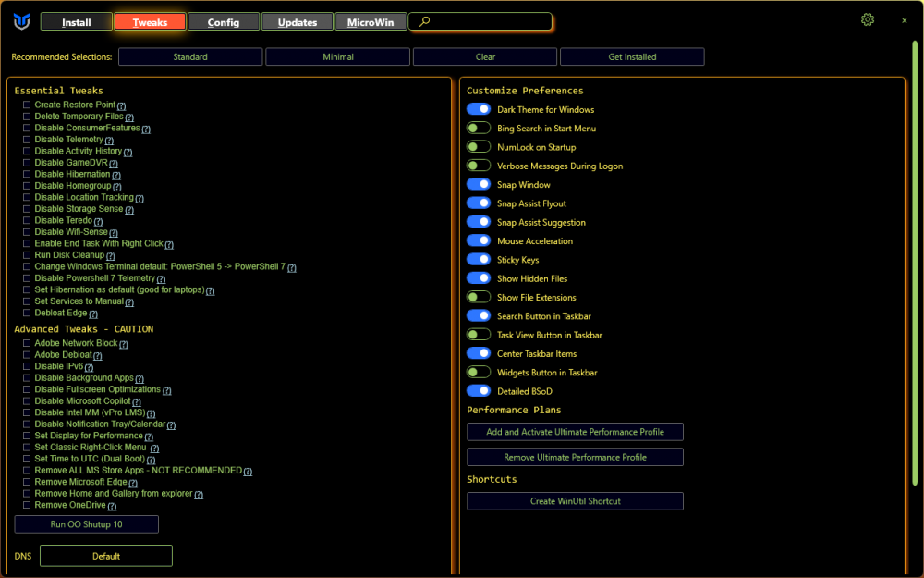
Task: Apply the Standard recommended selection
Action: [x=190, y=56]
